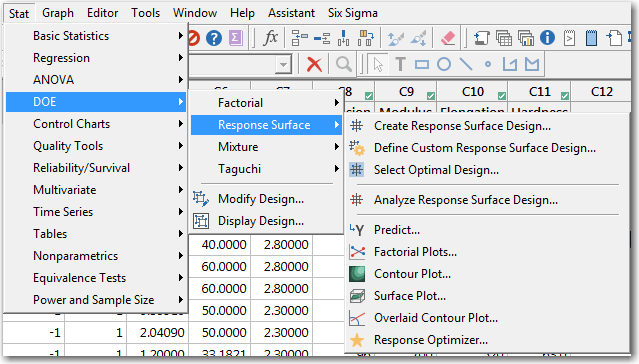Expand the Regression submenu

tap(96, 58)
